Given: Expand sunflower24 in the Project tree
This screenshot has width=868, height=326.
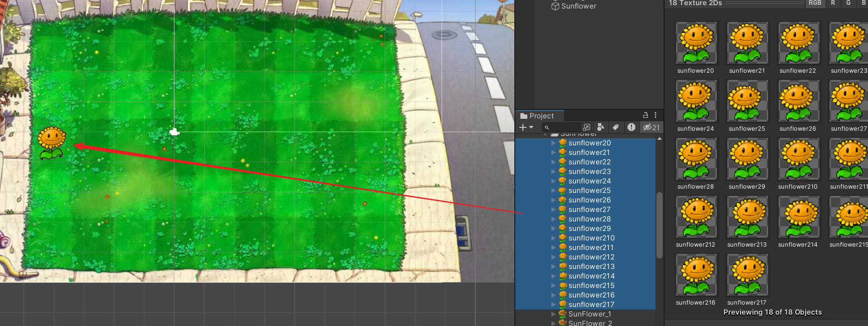Looking at the screenshot, I should pyautogui.click(x=553, y=181).
